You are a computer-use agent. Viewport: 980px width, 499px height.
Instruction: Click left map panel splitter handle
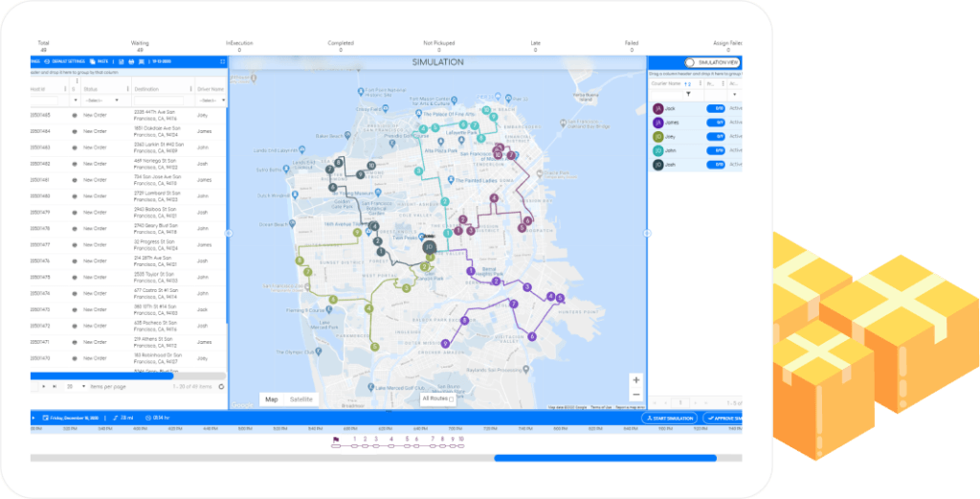[228, 234]
